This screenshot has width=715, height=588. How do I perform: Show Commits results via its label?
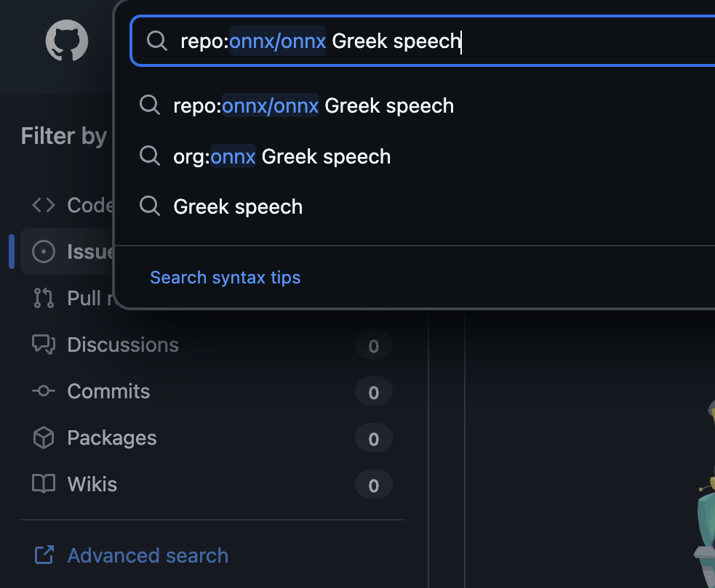pyautogui.click(x=108, y=391)
